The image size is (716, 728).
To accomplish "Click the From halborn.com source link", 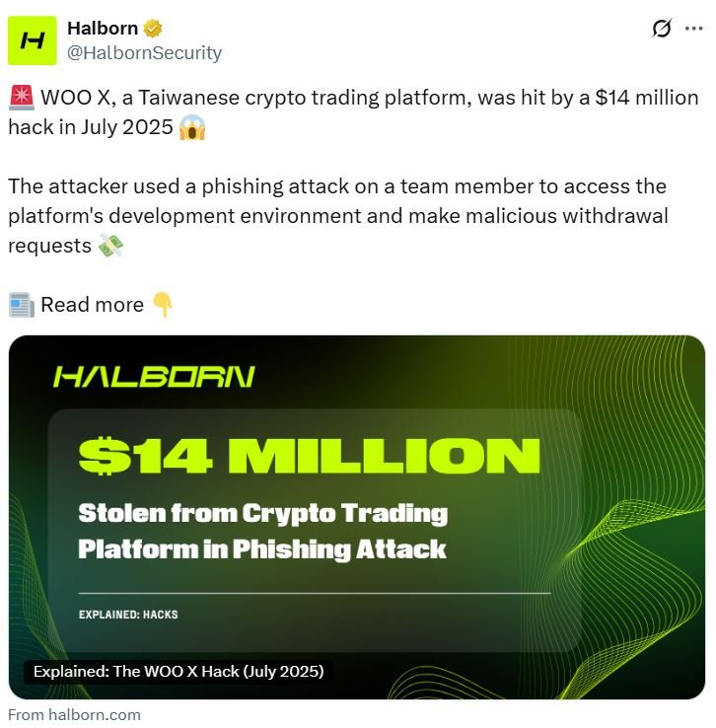I will click(74, 715).
